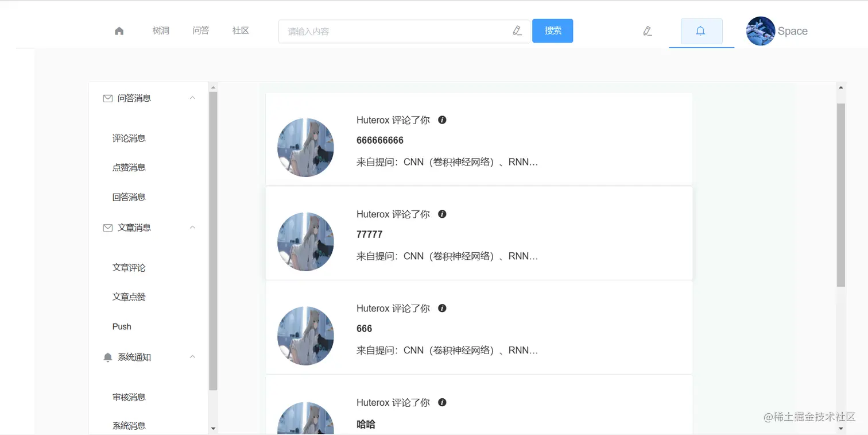The height and width of the screenshot is (435, 868).
Task: Open the 文章点赞 message category
Action: tap(128, 297)
